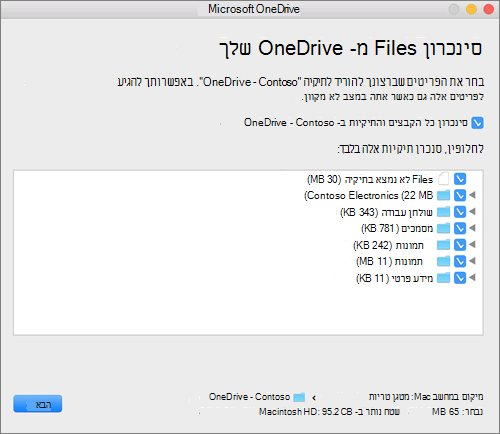Viewport: 500px width, 434px height.
Task: Uncheck the 'Files לא נמצא בתיקיה' checkbox
Action: [x=460, y=179]
